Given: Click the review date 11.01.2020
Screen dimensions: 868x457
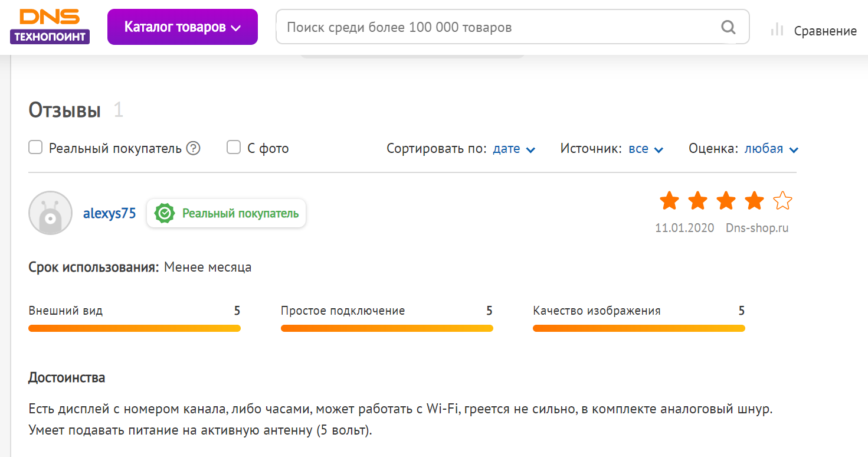Looking at the screenshot, I should (x=684, y=228).
